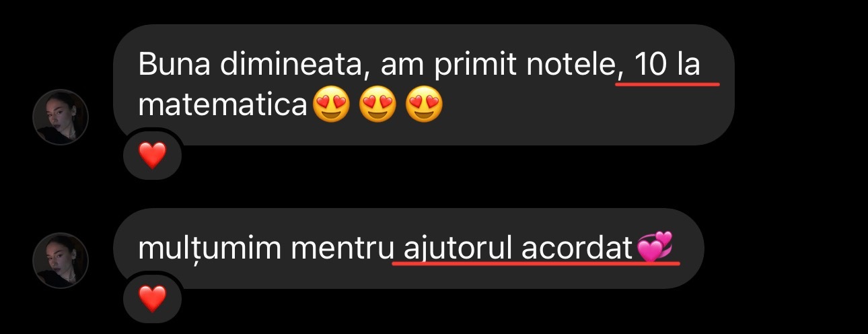Click the middle heart-eyes emoji

coord(378,104)
